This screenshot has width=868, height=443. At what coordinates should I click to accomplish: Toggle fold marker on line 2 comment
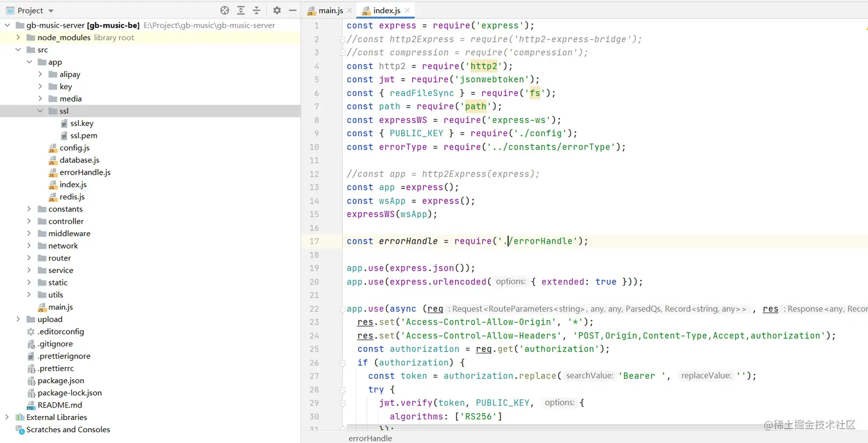[343, 39]
